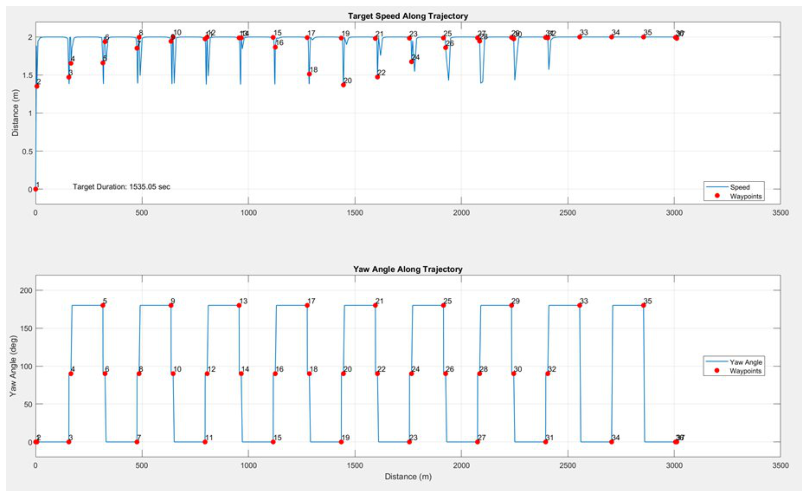The image size is (802, 491).
Task: Click waypoint 10 marker in the yaw plot
Action: pos(173,373)
